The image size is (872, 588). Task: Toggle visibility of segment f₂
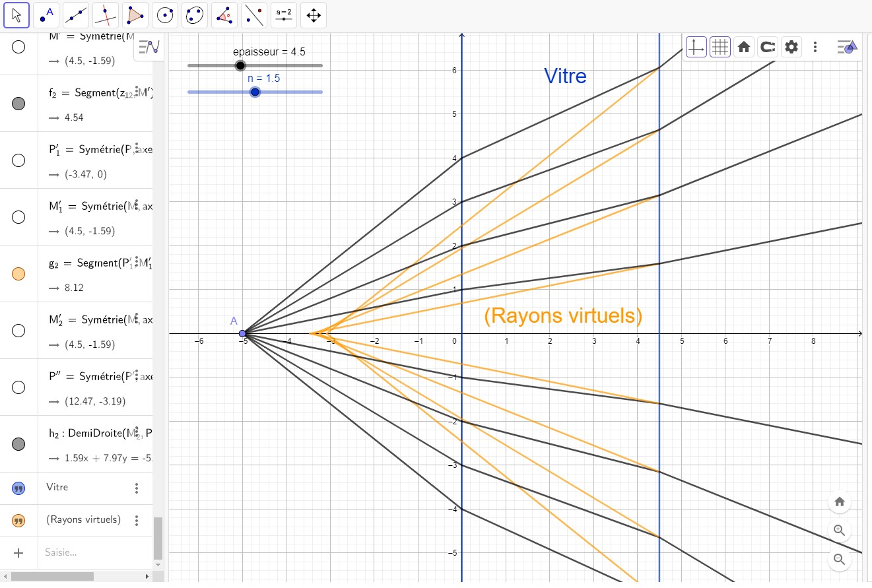click(x=18, y=104)
